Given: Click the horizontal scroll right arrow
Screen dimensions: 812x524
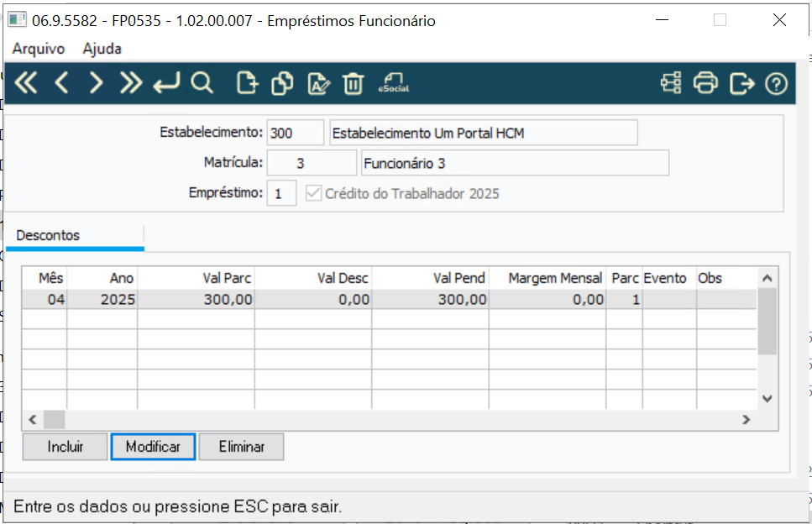Looking at the screenshot, I should [747, 420].
